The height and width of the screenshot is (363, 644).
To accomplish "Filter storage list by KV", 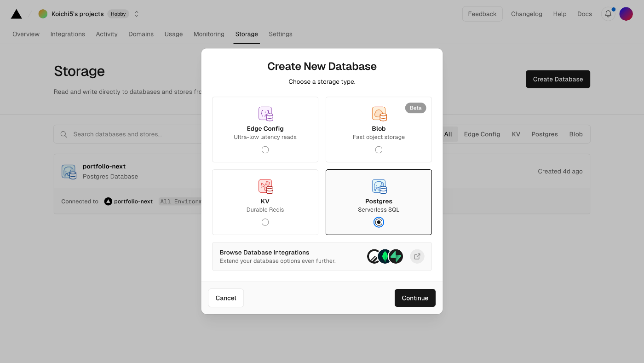I will pyautogui.click(x=516, y=134).
